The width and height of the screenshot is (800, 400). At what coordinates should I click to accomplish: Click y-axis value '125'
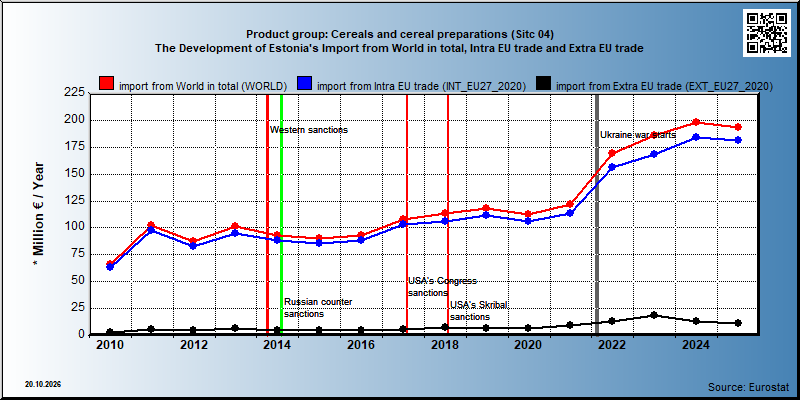[73, 201]
